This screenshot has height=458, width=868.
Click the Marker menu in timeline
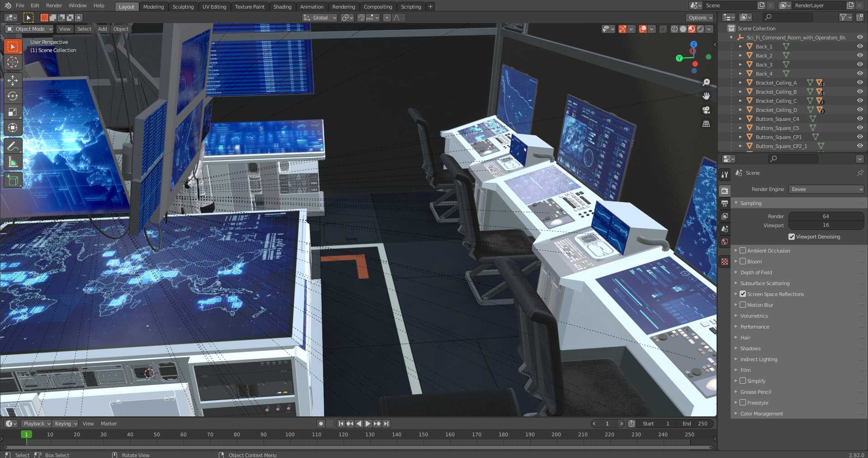click(x=108, y=424)
